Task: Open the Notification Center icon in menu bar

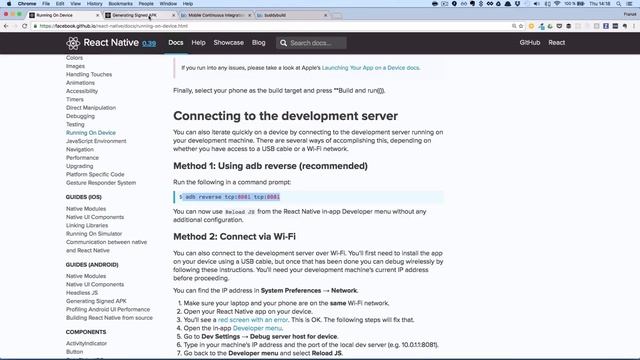Action: 630,4
